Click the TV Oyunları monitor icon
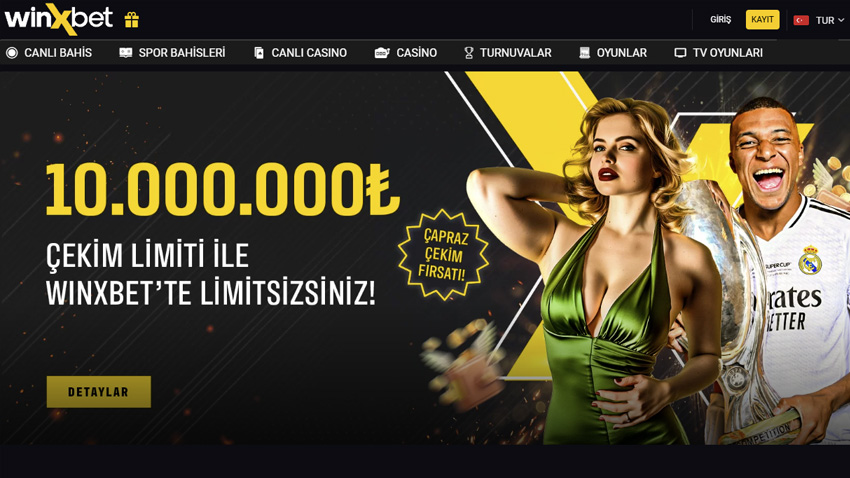Viewport: 850px width, 478px height. coord(680,53)
